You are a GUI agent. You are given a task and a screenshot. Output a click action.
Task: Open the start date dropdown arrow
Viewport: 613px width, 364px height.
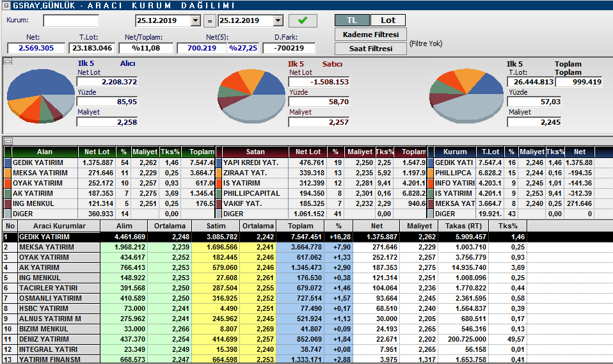click(195, 20)
